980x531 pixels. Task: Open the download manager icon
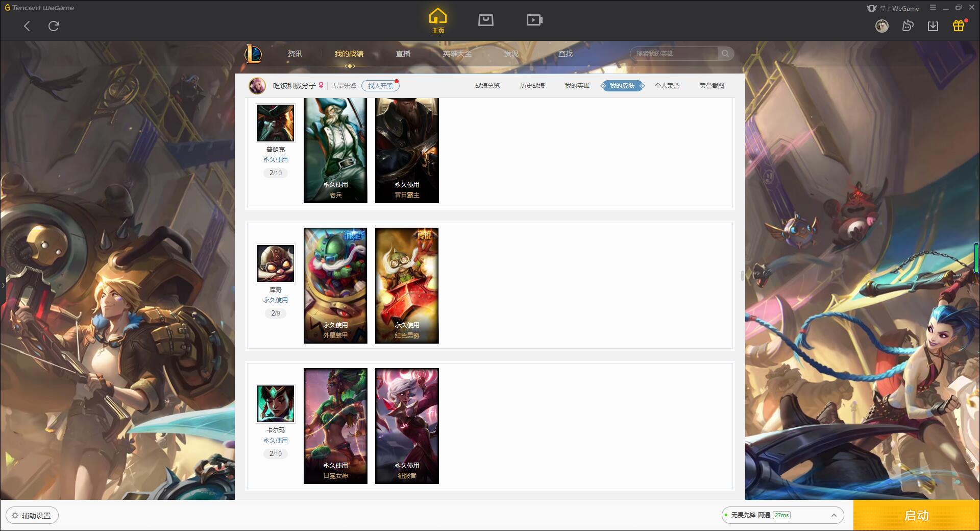click(933, 26)
